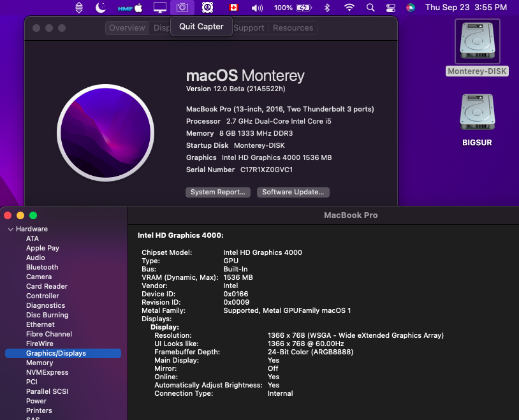Open the display monitor menu bar icon

coord(160,7)
